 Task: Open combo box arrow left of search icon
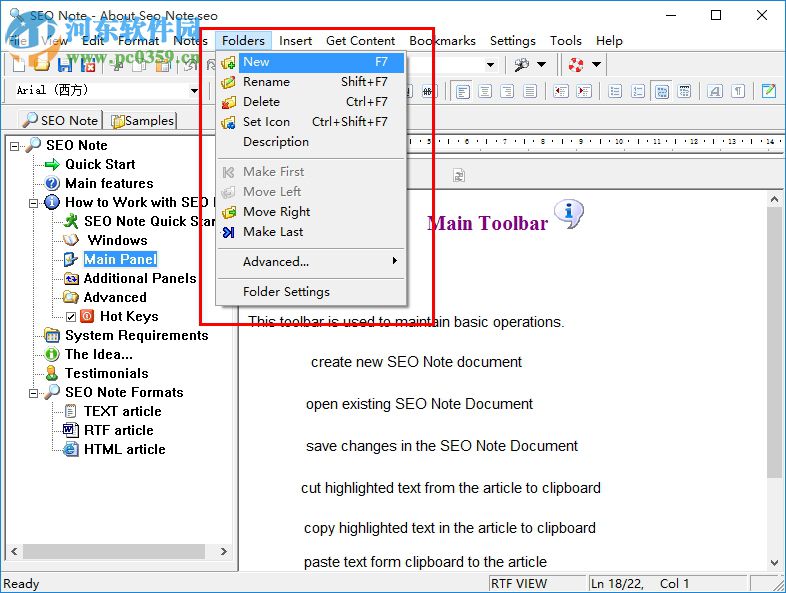click(x=490, y=64)
